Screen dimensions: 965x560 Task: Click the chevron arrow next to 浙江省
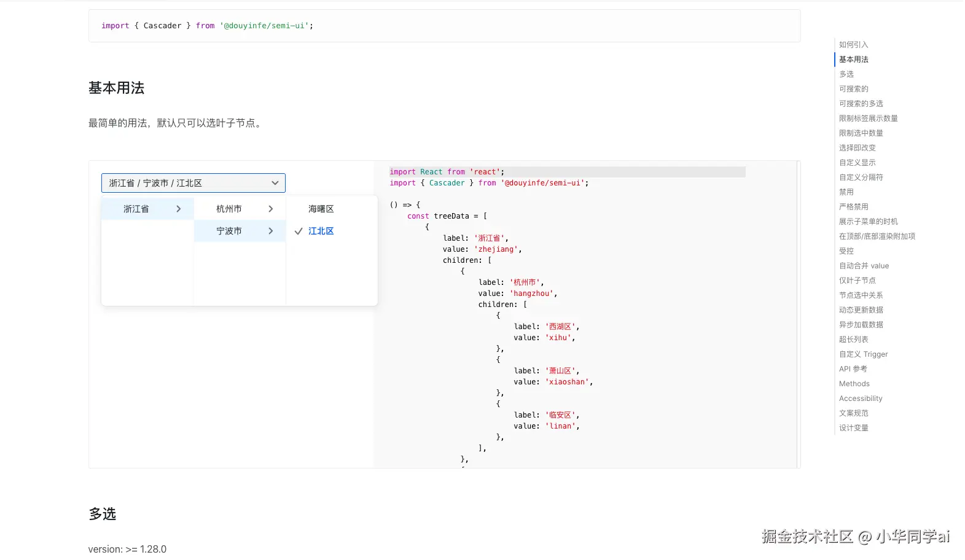pyautogui.click(x=179, y=209)
